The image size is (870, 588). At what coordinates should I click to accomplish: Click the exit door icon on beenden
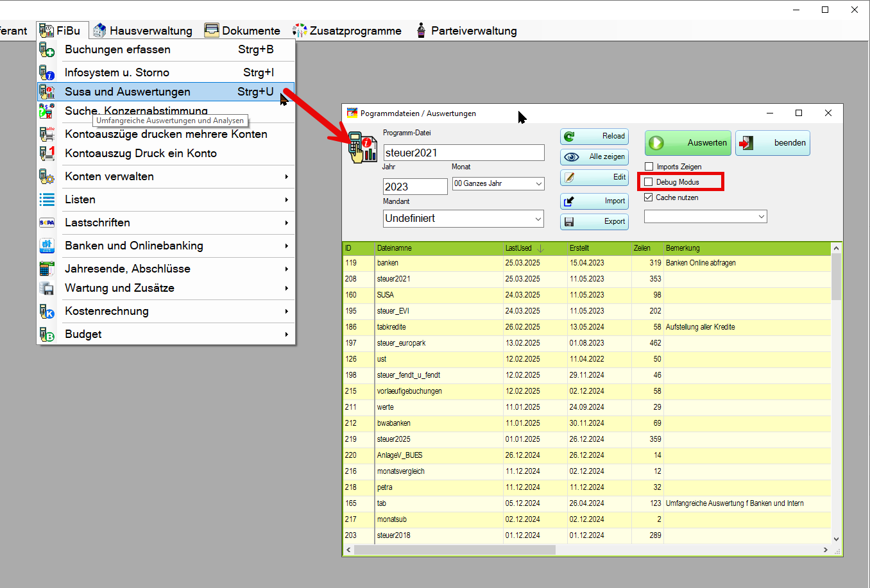click(746, 143)
